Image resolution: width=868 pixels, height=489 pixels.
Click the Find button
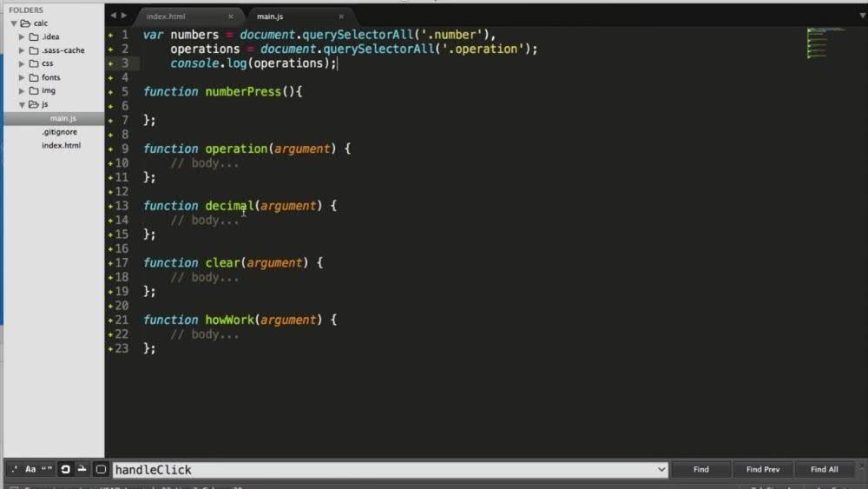(x=700, y=470)
